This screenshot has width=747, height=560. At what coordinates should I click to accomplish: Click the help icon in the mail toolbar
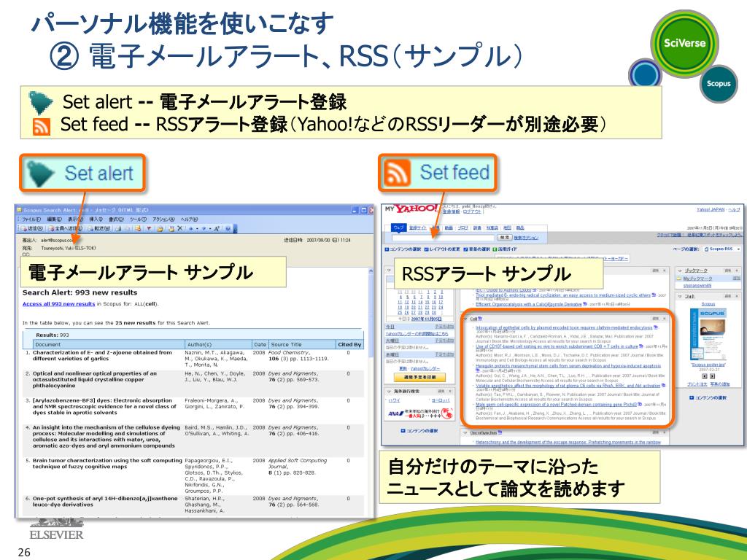[228, 228]
